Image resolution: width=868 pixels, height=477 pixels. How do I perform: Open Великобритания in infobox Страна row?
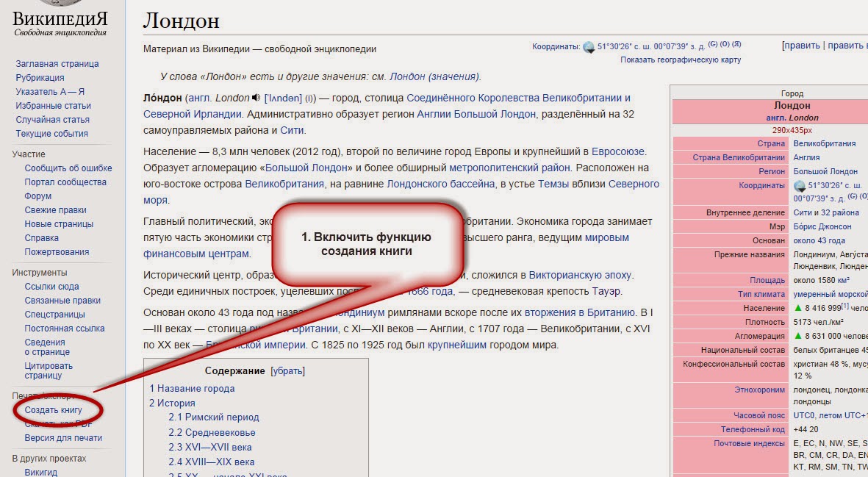tap(824, 143)
